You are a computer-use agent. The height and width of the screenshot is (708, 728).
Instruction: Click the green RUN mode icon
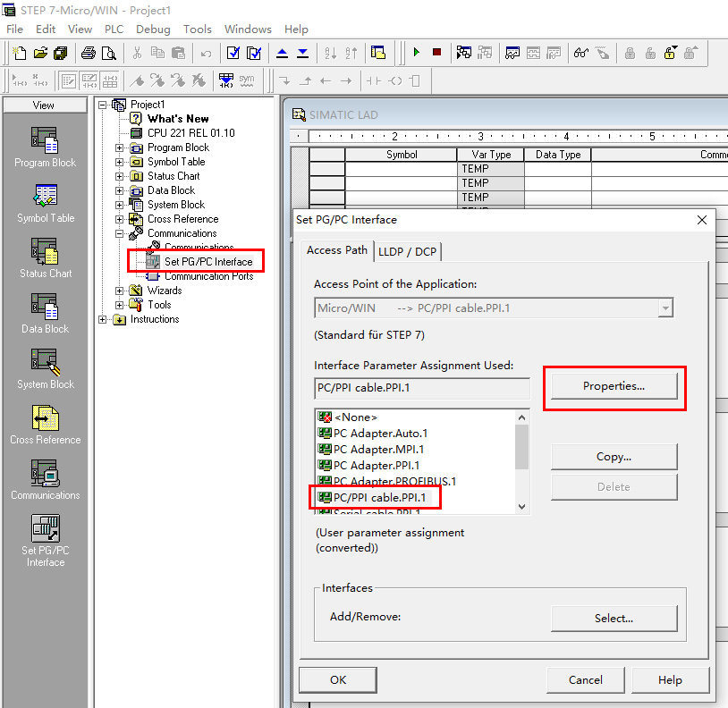tap(417, 53)
